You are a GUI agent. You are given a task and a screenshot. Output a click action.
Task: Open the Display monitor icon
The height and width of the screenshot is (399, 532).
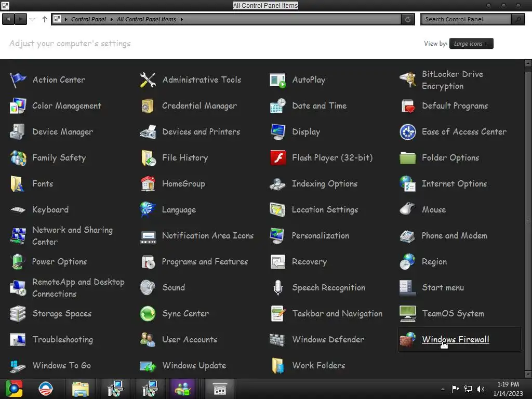point(277,131)
